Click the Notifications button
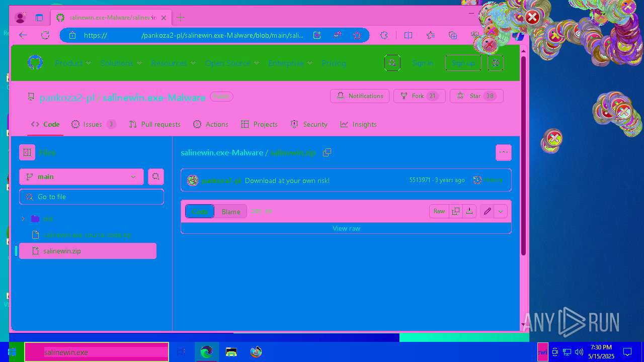Viewport: 644px width, 362px height. click(x=360, y=96)
